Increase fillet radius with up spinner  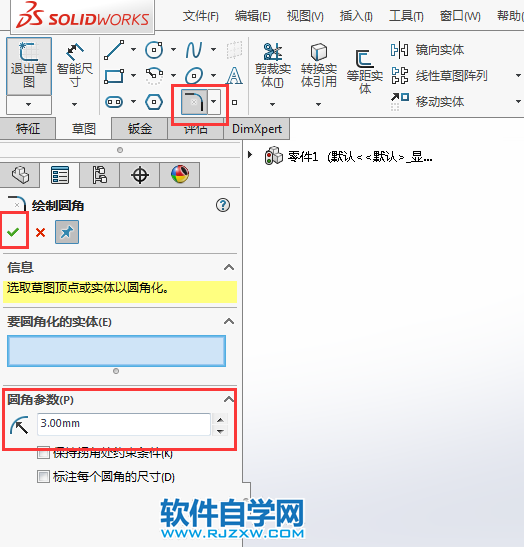220,419
